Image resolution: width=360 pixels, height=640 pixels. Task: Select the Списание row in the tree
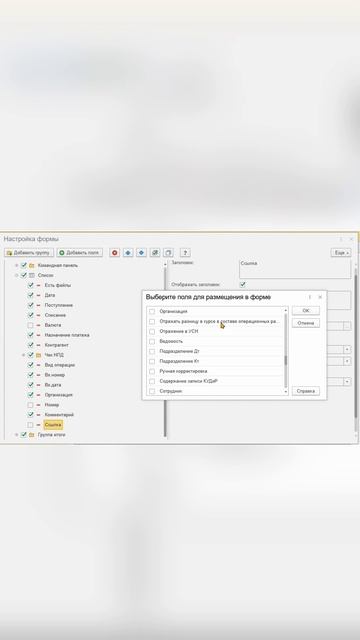55,315
